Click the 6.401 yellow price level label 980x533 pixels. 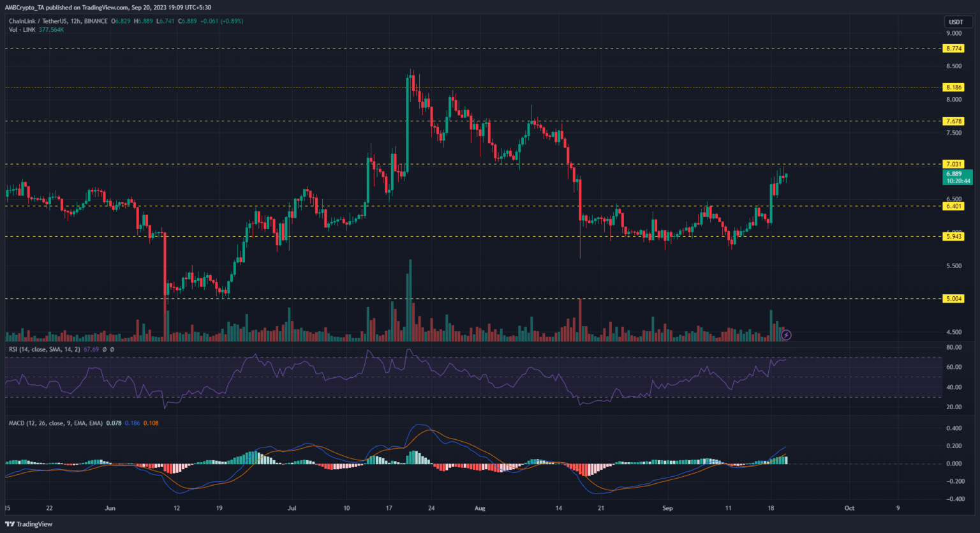click(954, 206)
